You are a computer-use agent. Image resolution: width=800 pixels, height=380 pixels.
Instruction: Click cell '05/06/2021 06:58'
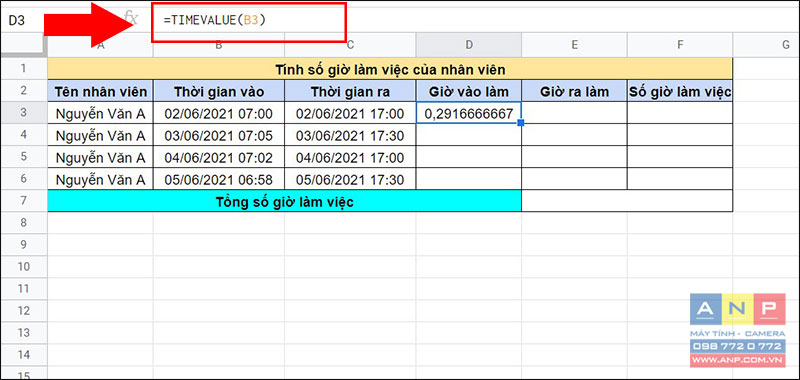coord(219,179)
